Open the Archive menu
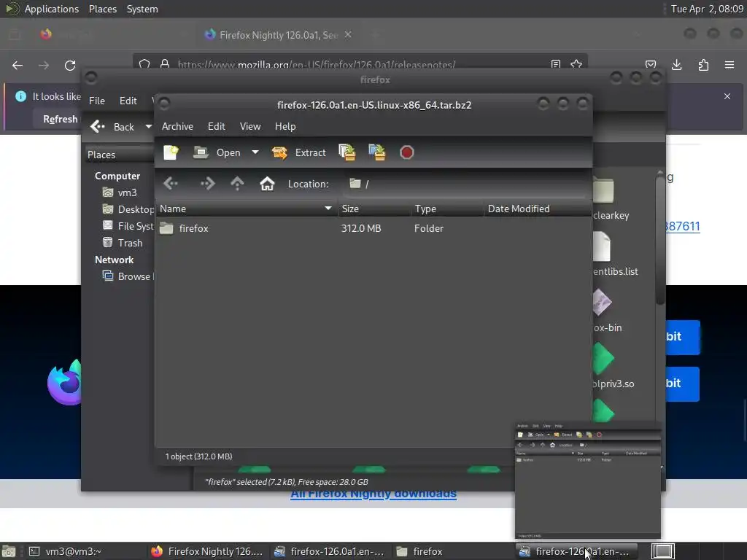Viewport: 747px width, 560px height. click(x=177, y=126)
